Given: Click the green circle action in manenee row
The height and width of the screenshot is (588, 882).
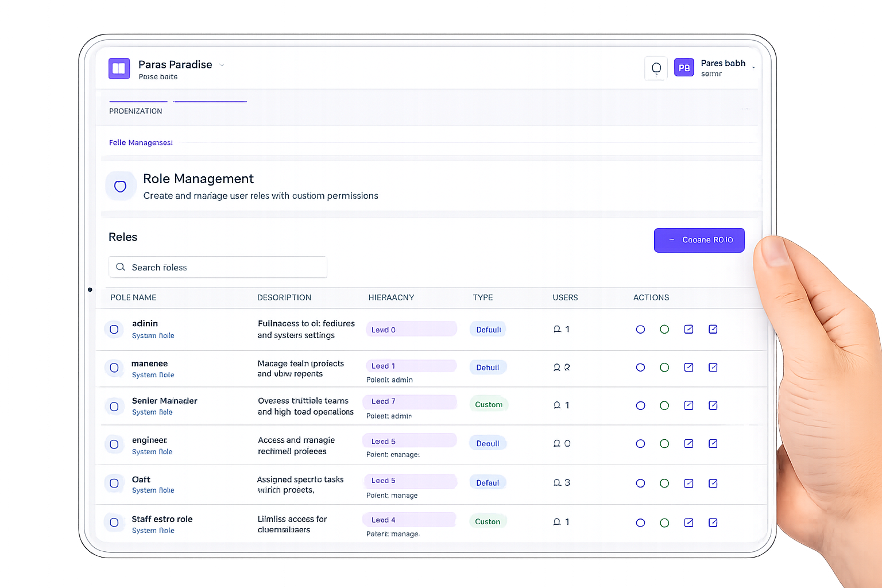Looking at the screenshot, I should (664, 367).
